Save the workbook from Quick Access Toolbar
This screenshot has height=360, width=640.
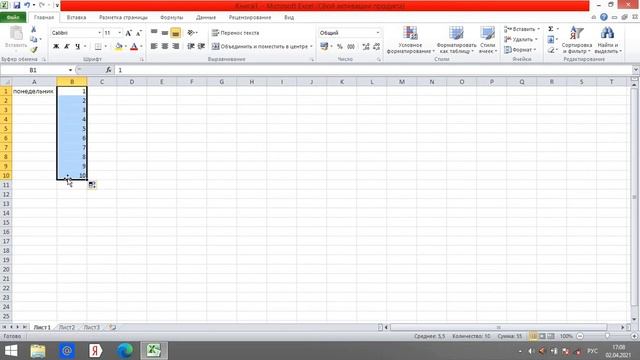click(x=17, y=5)
